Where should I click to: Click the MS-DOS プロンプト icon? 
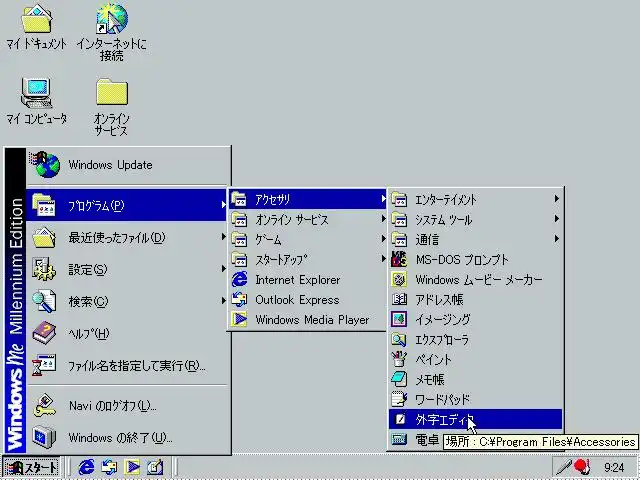tap(399, 260)
